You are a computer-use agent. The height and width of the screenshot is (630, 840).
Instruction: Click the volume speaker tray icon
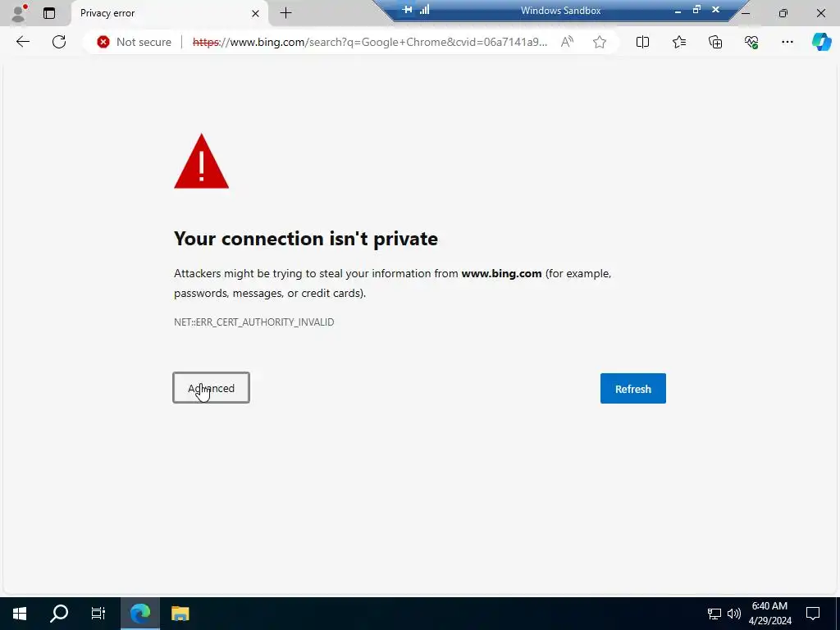click(734, 614)
